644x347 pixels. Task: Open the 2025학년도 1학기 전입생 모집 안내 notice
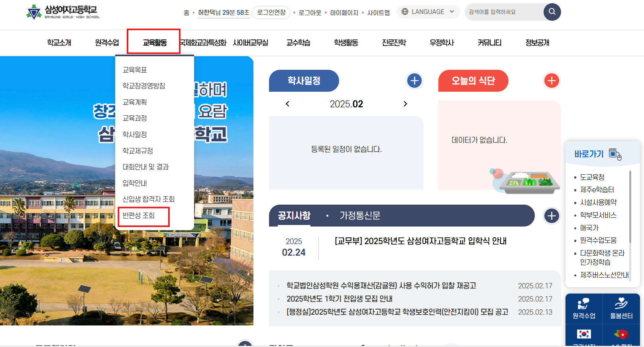tap(340, 299)
